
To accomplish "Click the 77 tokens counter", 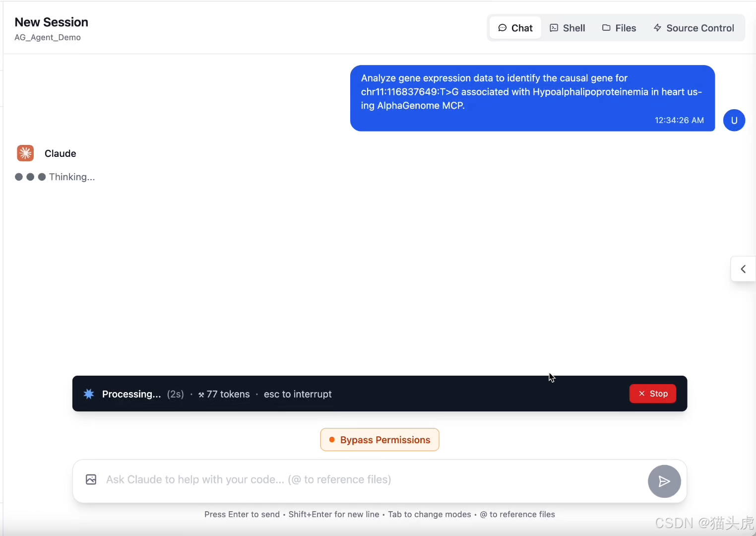I will click(x=224, y=394).
